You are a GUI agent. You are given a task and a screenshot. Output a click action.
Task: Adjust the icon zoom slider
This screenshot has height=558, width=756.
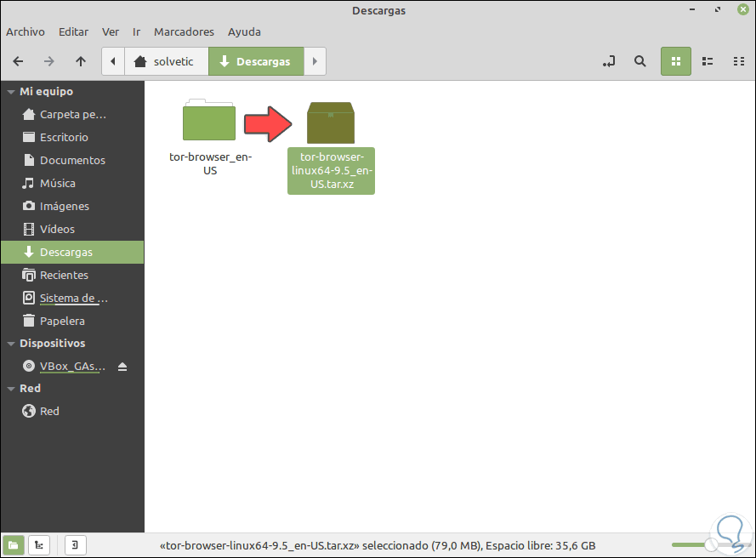click(711, 545)
